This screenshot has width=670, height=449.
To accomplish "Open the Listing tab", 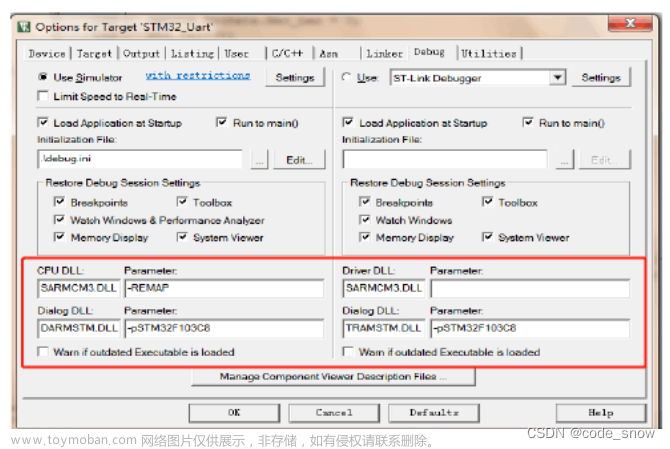I will point(192,53).
